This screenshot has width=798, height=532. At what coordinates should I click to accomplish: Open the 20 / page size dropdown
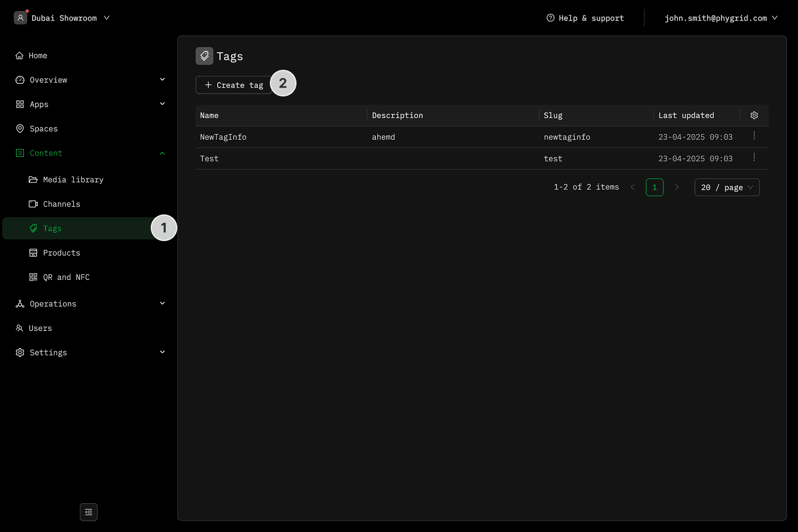point(727,187)
